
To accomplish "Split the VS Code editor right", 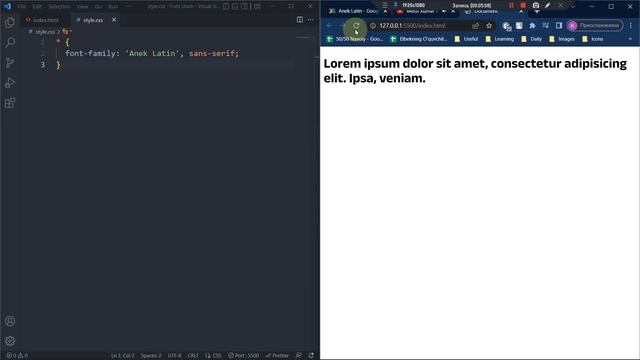I will pyautogui.click(x=300, y=20).
